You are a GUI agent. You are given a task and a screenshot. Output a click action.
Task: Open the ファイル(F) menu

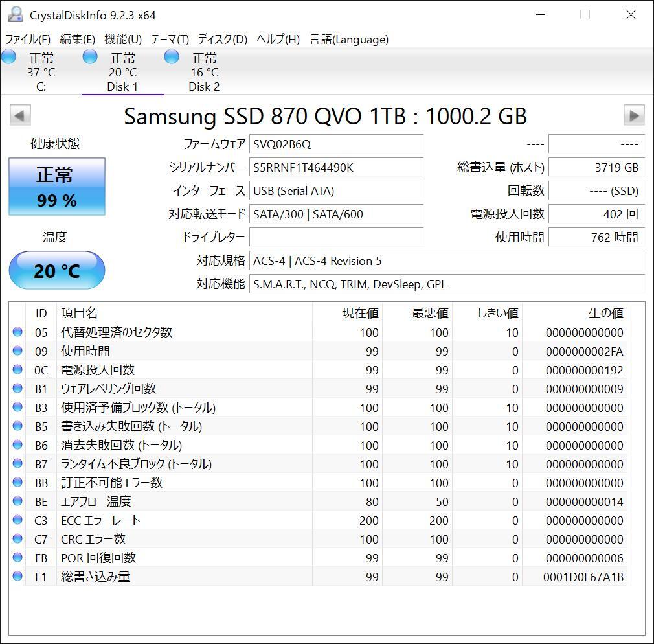point(28,40)
